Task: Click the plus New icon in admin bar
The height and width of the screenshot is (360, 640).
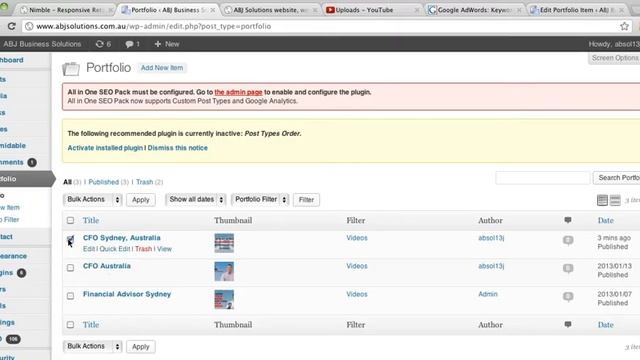Action: 158,44
